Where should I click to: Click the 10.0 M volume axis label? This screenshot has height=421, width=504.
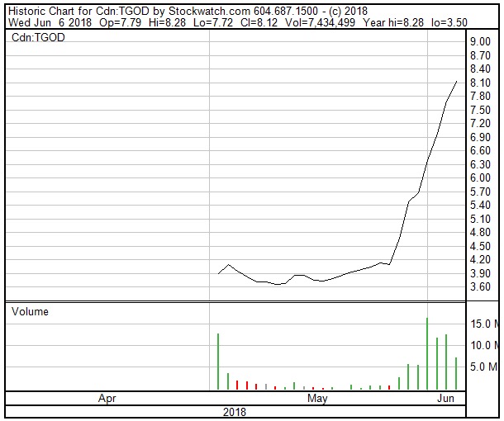point(484,345)
